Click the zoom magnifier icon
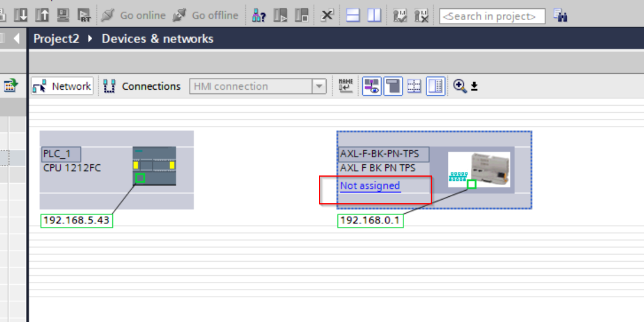This screenshot has width=644, height=322. [460, 86]
